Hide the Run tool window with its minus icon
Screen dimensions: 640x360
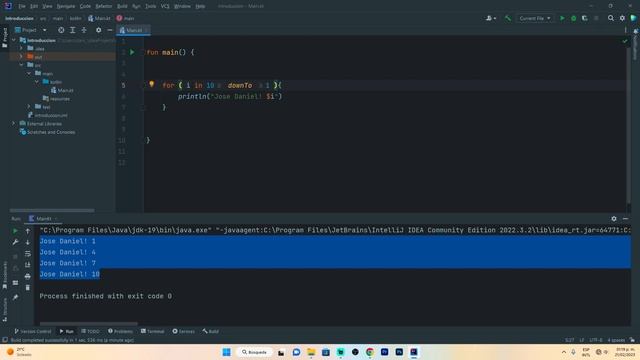click(625, 219)
